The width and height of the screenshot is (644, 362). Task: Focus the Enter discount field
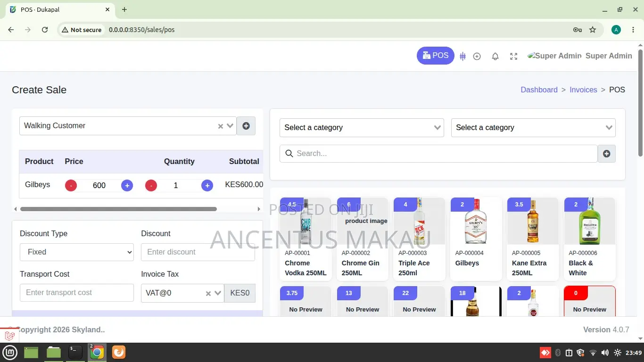coord(198,252)
